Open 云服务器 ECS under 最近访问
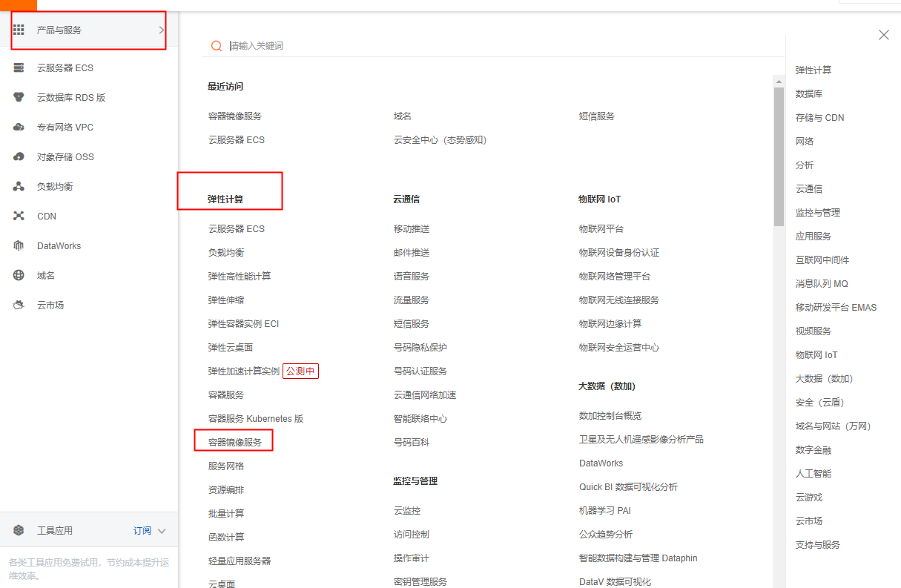901x588 pixels. pyautogui.click(x=237, y=140)
